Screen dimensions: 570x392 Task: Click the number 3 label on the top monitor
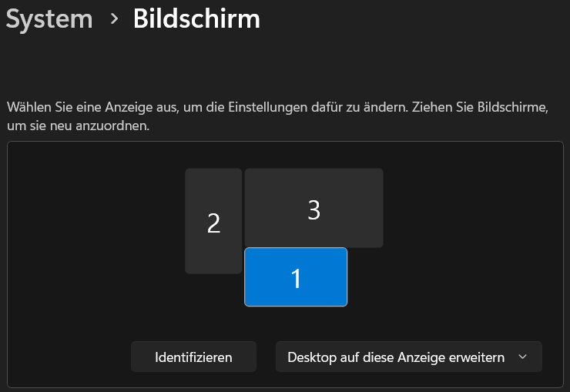click(x=313, y=209)
